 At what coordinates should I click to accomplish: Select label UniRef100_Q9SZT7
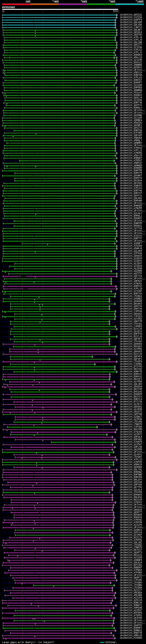pos(131,45)
